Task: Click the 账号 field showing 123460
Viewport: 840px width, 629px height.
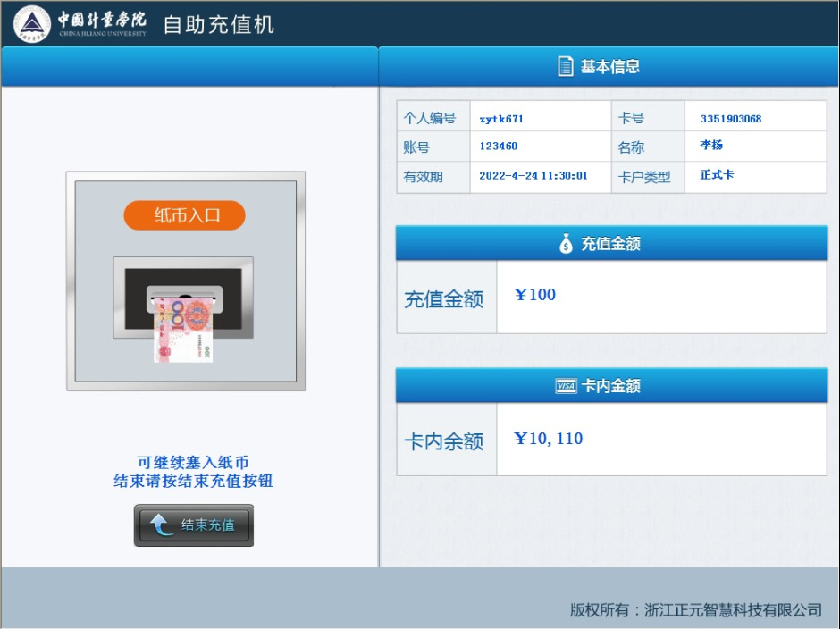Action: (540, 147)
